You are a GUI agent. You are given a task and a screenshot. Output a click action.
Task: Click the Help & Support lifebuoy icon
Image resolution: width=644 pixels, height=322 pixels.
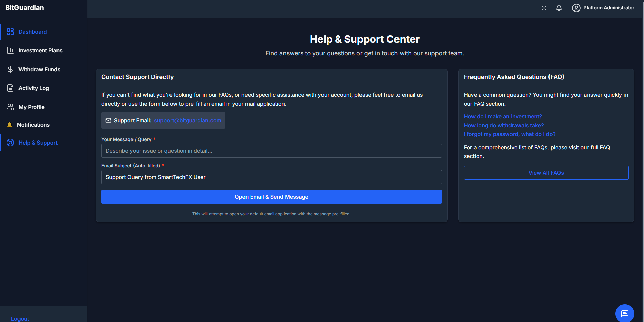[10, 143]
